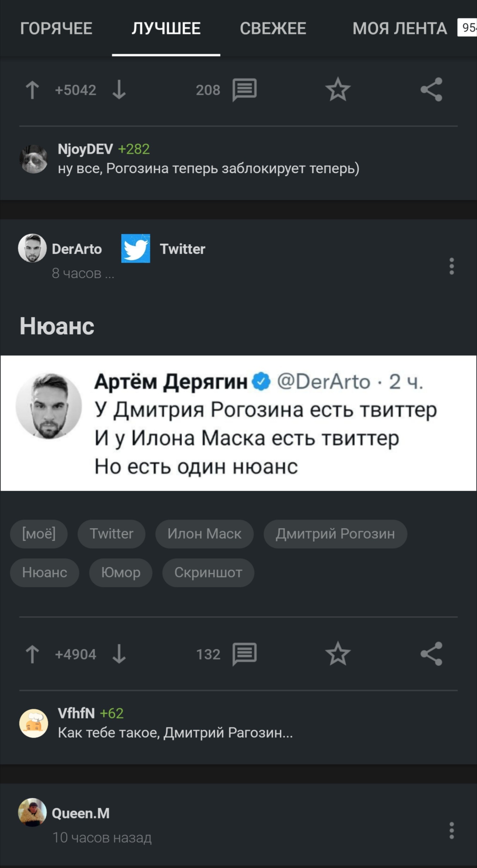Open the Queen.M post options menu
This screenshot has height=868, width=477.
(x=451, y=831)
